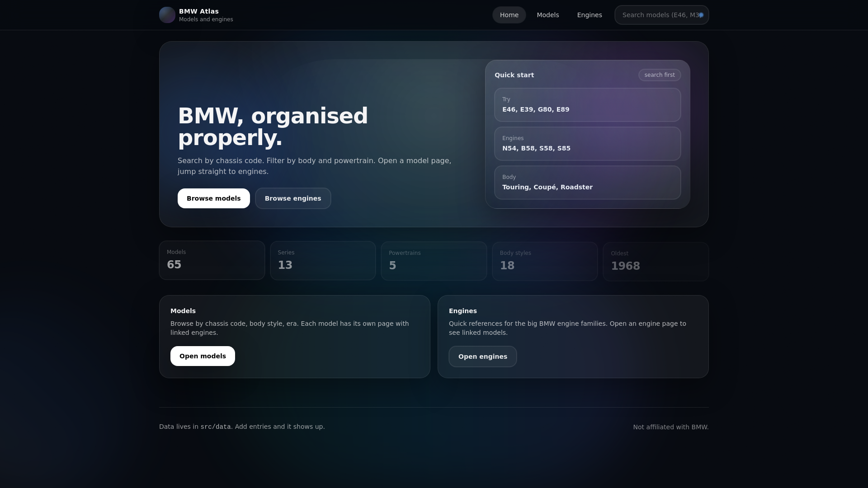Screen dimensions: 868x488
Task: Click the Browse models button
Action: (214, 198)
